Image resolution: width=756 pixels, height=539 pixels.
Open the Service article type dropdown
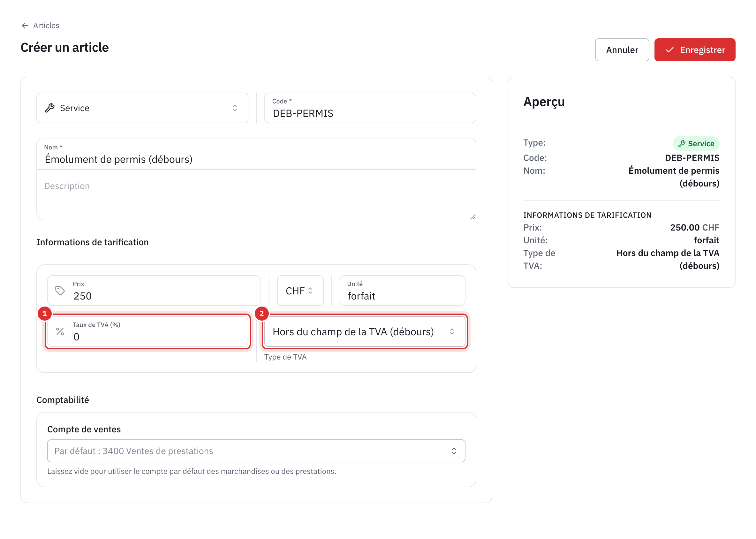tap(142, 108)
